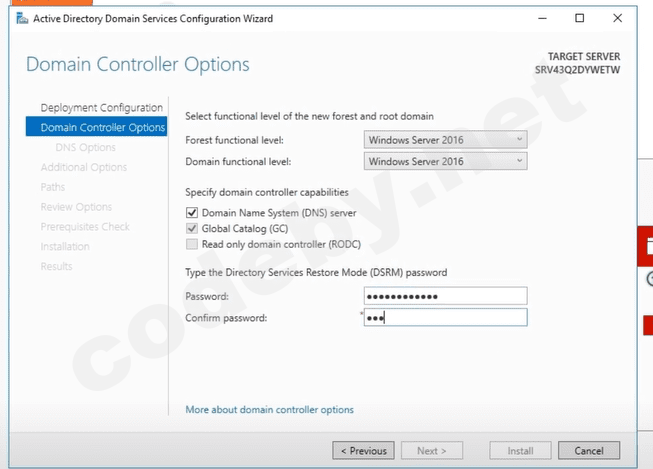Select Review Options step
The image size is (653, 469).
tap(76, 207)
